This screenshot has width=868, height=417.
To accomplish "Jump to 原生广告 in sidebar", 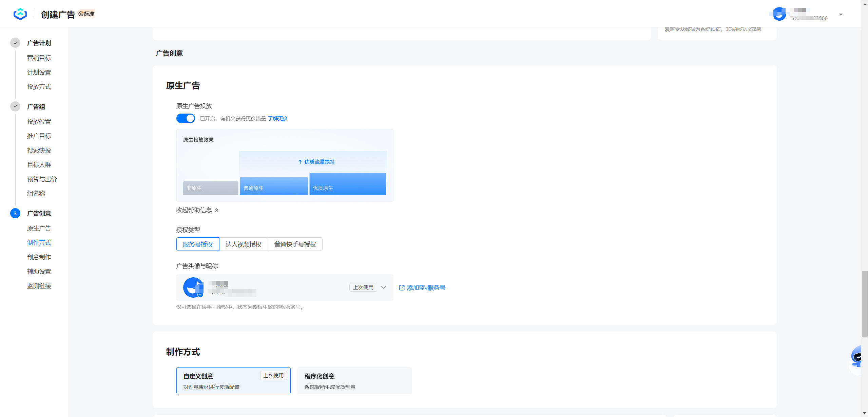I will click(x=39, y=229).
